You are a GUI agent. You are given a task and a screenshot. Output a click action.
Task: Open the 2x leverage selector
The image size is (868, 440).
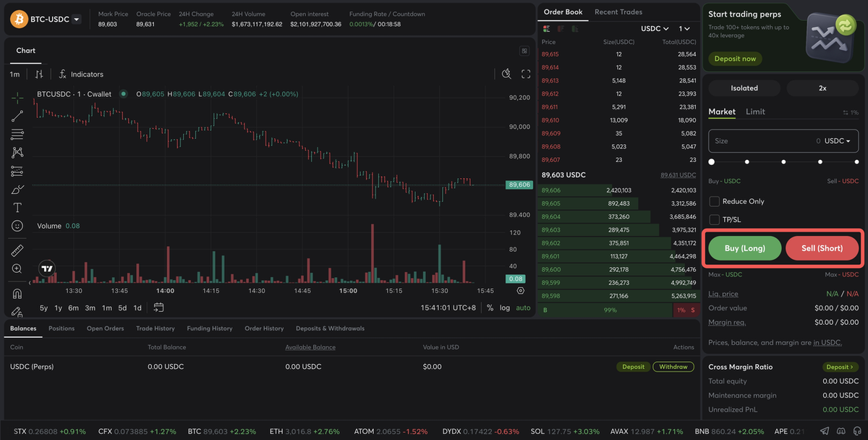point(822,88)
